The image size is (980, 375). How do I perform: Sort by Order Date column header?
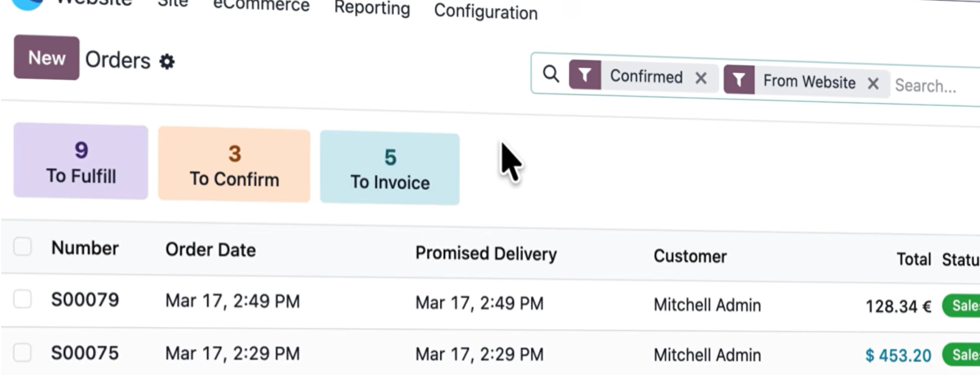click(211, 250)
